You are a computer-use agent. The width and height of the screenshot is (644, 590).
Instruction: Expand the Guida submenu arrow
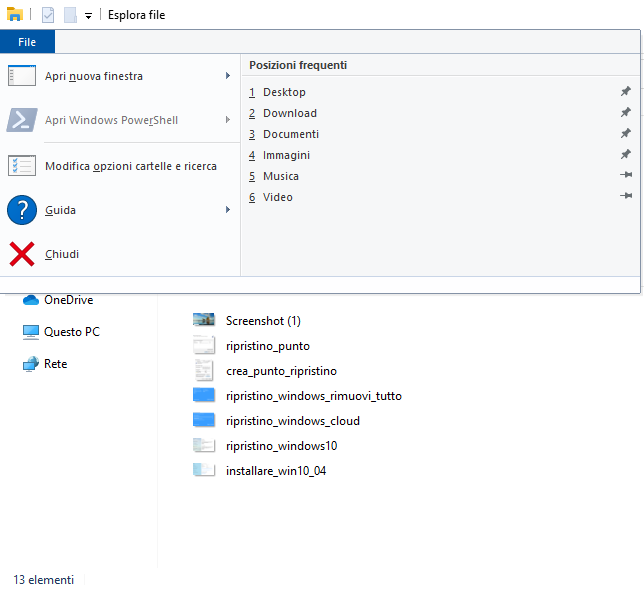228,211
